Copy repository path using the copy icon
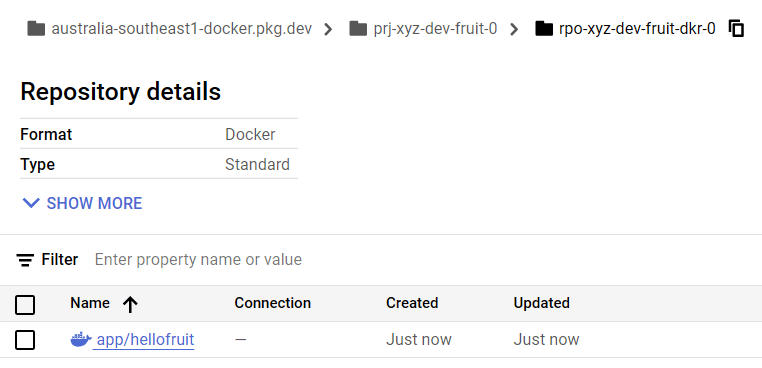 pyautogui.click(x=736, y=29)
